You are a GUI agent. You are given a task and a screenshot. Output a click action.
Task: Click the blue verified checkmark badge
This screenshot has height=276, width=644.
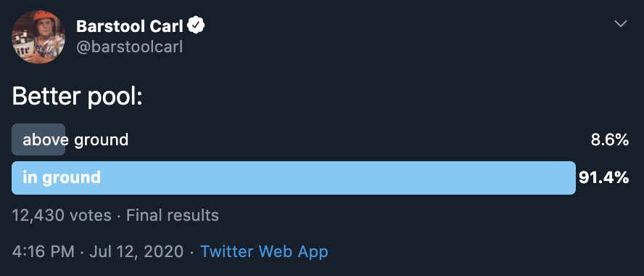[196, 26]
